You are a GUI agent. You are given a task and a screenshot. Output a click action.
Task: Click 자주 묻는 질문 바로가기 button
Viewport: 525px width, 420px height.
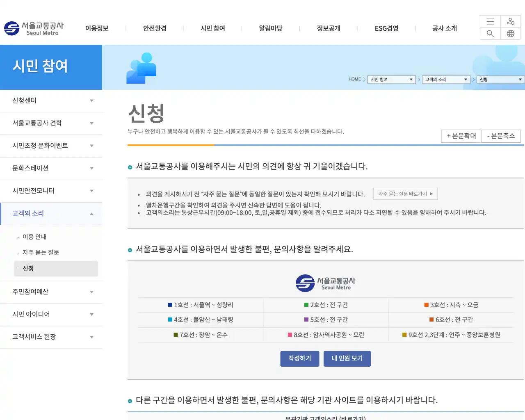point(405,194)
